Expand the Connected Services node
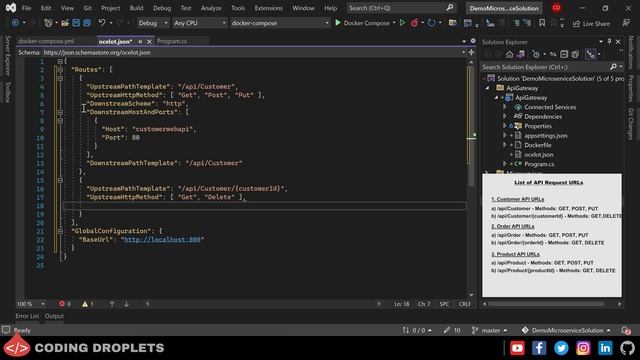640x360 pixels. pos(505,107)
